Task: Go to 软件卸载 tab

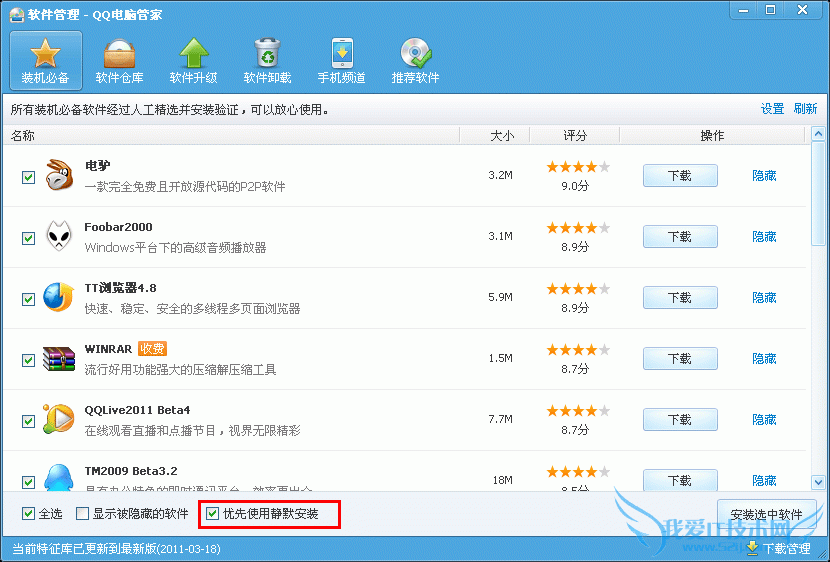Action: (267, 60)
